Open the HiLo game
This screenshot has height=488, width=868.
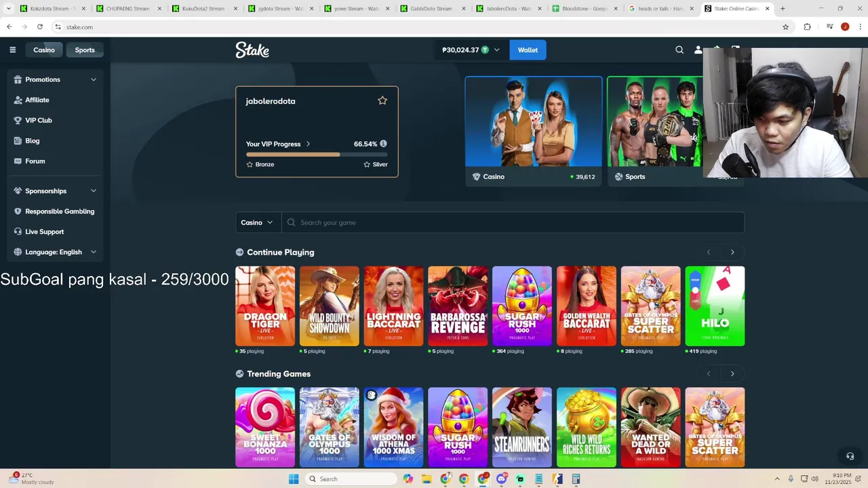coord(715,306)
